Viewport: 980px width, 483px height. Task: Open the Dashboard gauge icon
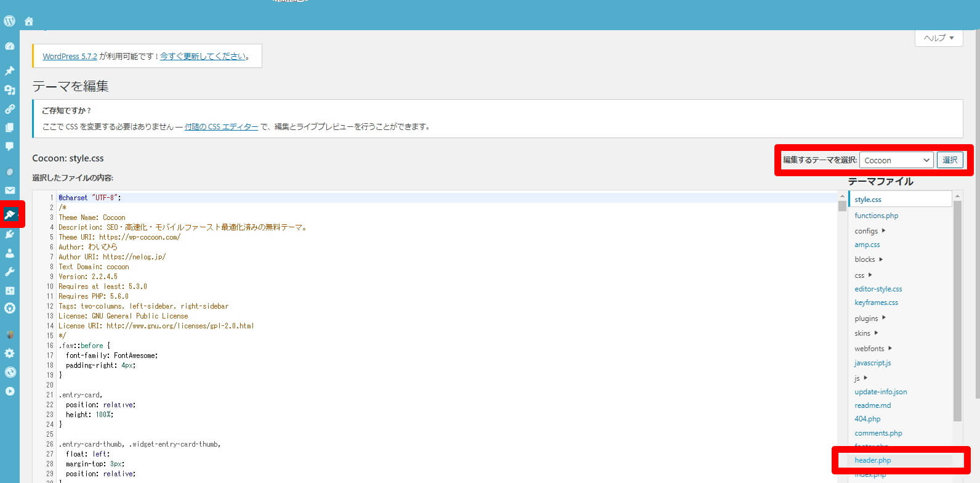pyautogui.click(x=10, y=46)
